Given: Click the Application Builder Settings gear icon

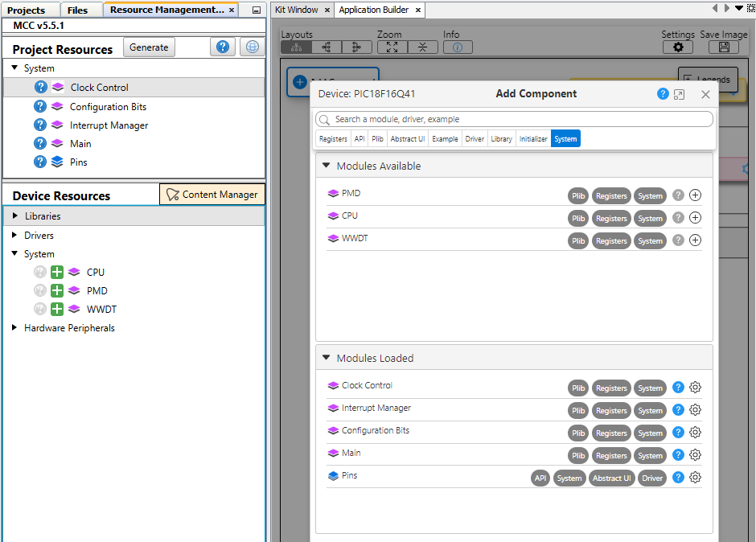Looking at the screenshot, I should pos(677,47).
